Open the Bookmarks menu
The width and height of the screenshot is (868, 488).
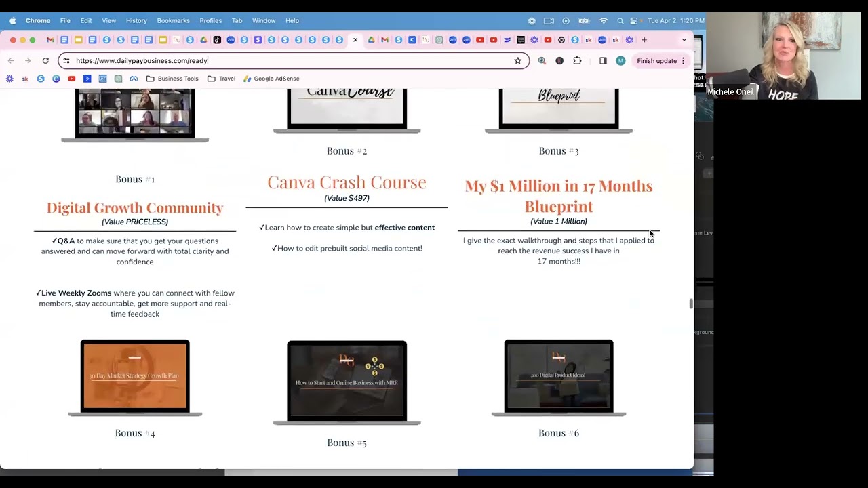tap(174, 20)
